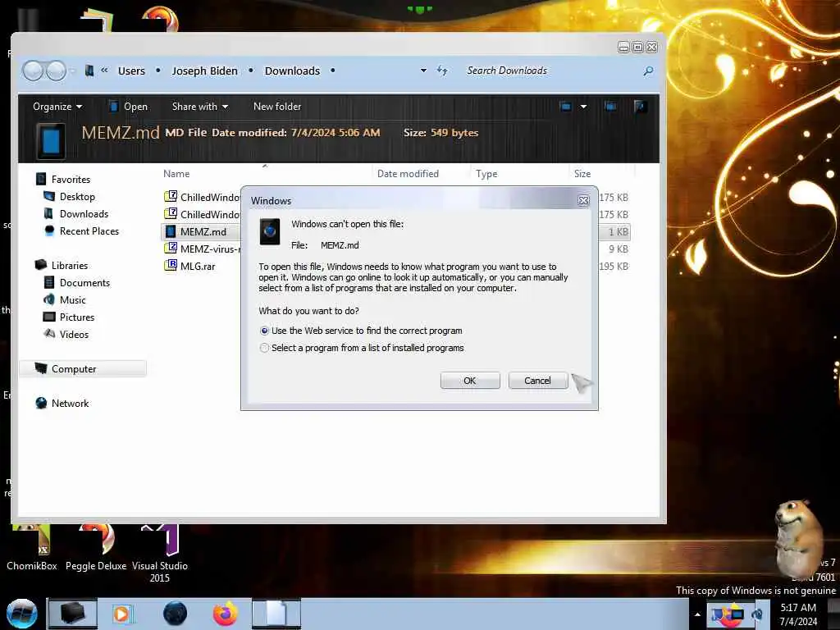This screenshot has width=840, height=630.
Task: Select Computer in navigation pane
Action: tap(83, 368)
